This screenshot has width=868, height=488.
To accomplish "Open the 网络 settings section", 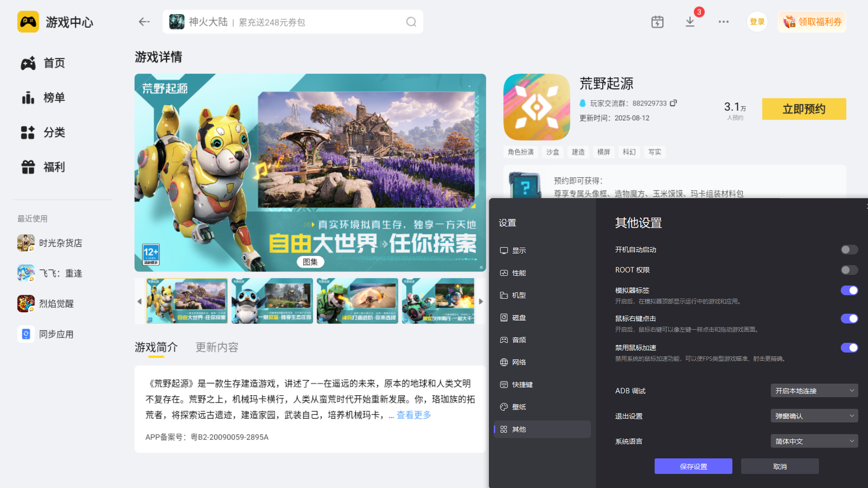I will (x=519, y=362).
